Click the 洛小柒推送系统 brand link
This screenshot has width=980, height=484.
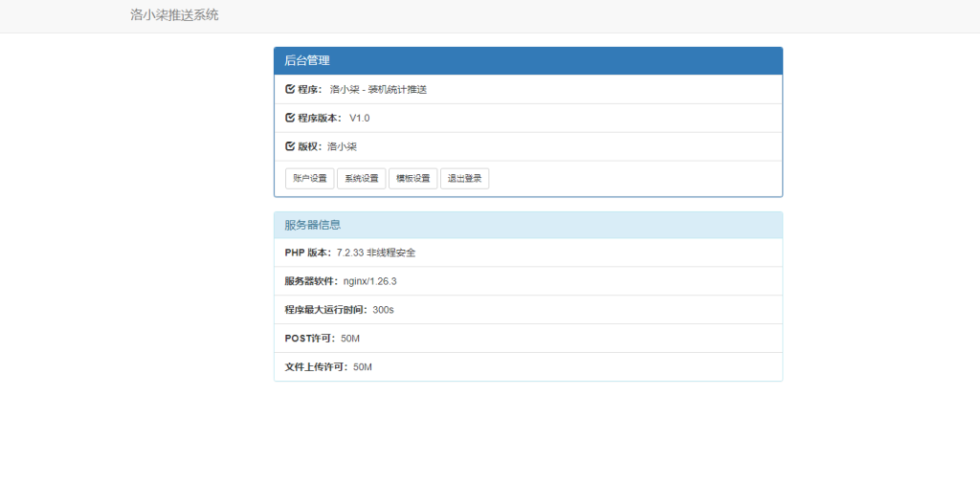[x=174, y=15]
